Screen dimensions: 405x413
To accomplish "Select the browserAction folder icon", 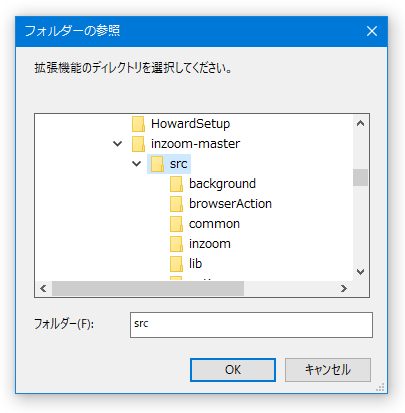I will tap(176, 204).
